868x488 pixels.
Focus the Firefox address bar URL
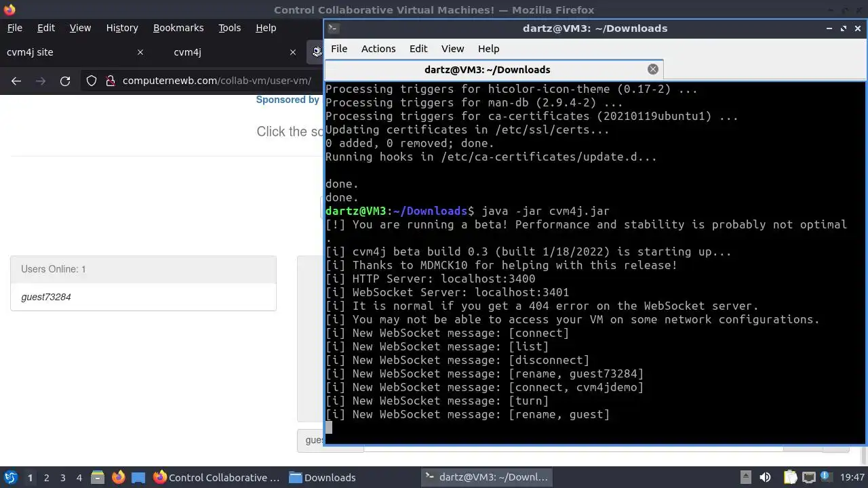217,81
